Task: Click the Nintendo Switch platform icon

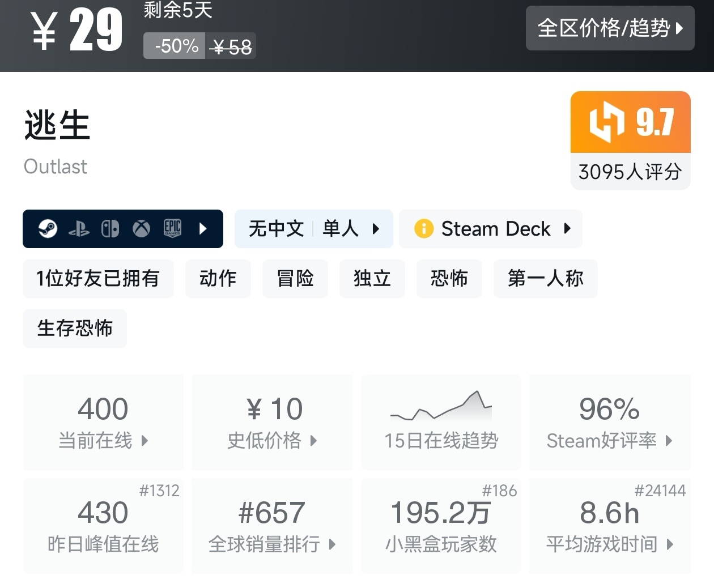Action: click(x=110, y=229)
